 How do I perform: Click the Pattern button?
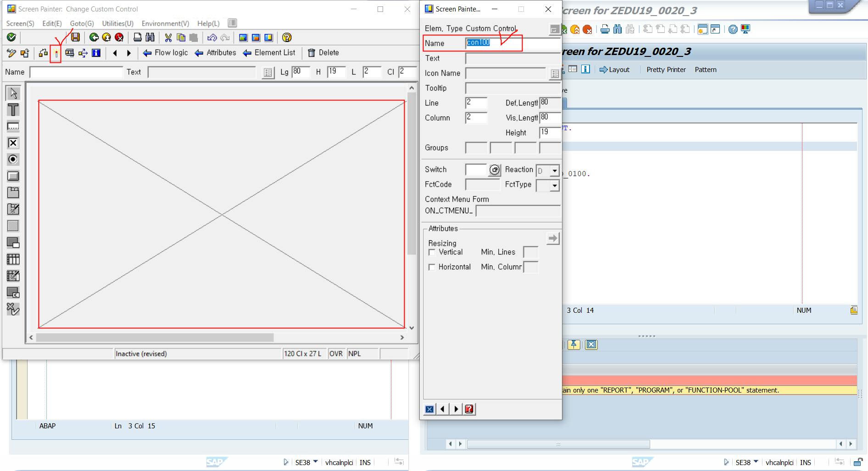pyautogui.click(x=706, y=70)
